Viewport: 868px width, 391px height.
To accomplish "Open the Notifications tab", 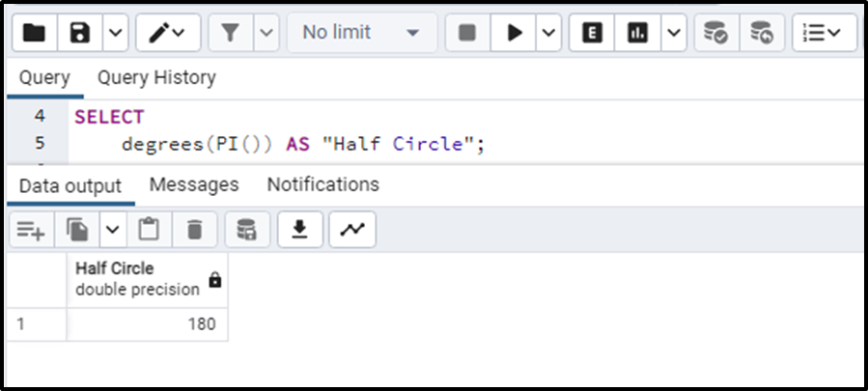I will click(x=322, y=184).
